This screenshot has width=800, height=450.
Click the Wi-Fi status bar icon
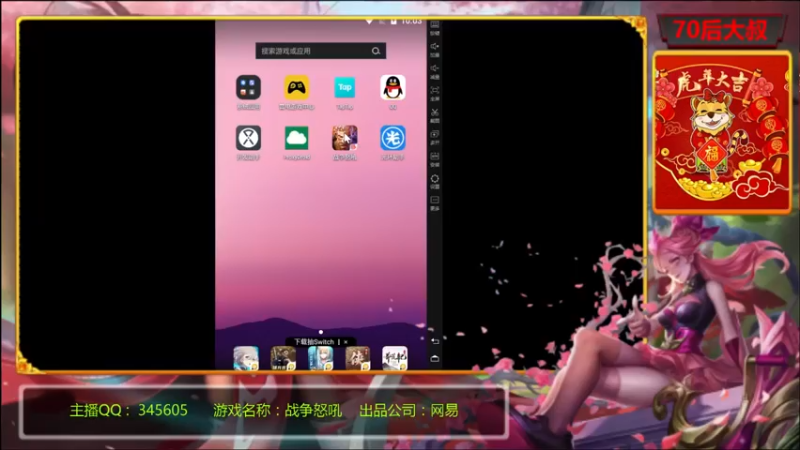coord(369,21)
